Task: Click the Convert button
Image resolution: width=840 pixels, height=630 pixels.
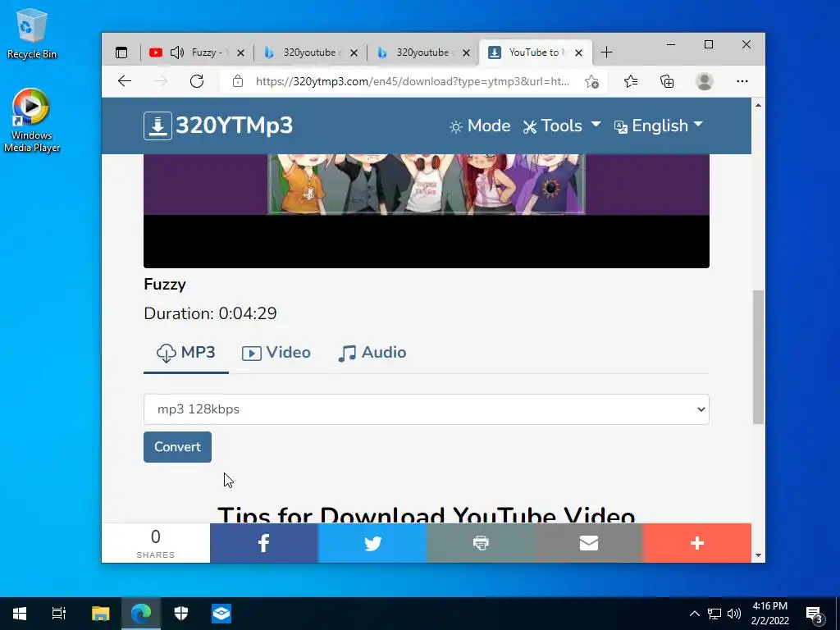Action: 177,447
